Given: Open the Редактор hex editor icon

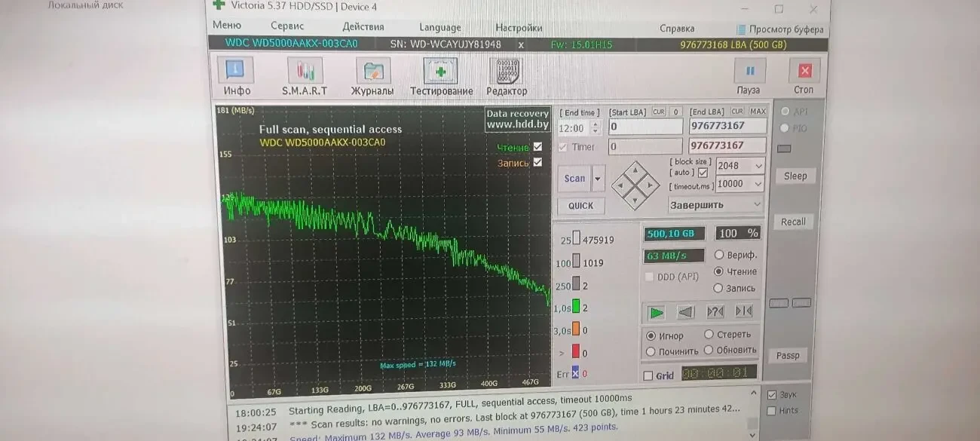Looking at the screenshot, I should (507, 72).
